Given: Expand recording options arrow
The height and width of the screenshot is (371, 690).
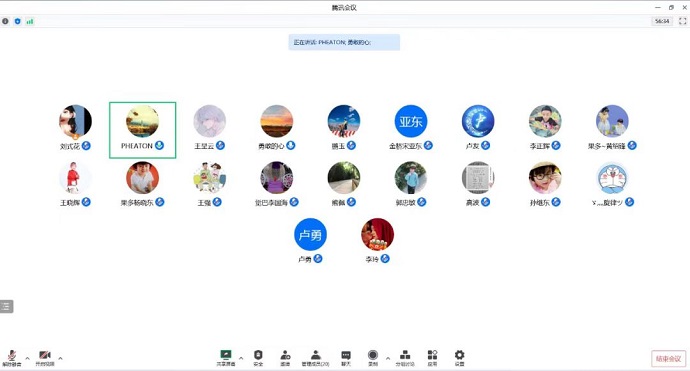Looking at the screenshot, I should pyautogui.click(x=388, y=358).
